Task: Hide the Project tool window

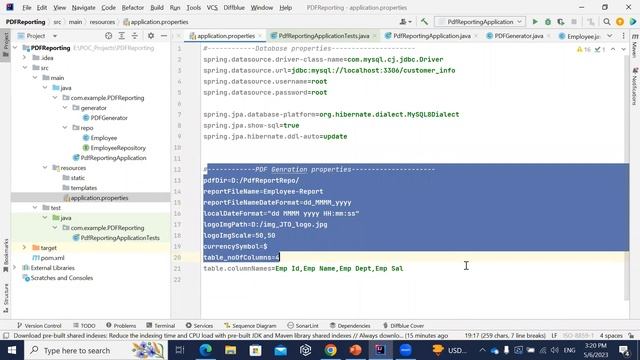Action: [x=164, y=36]
